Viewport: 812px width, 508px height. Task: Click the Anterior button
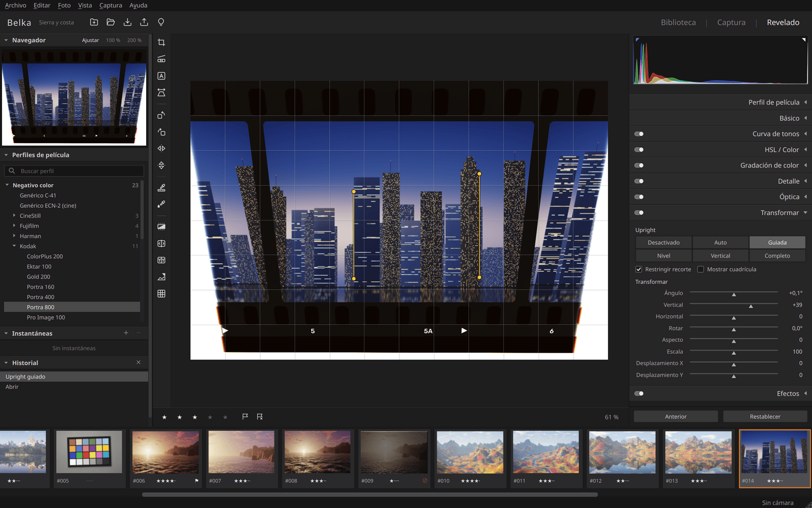click(x=675, y=417)
